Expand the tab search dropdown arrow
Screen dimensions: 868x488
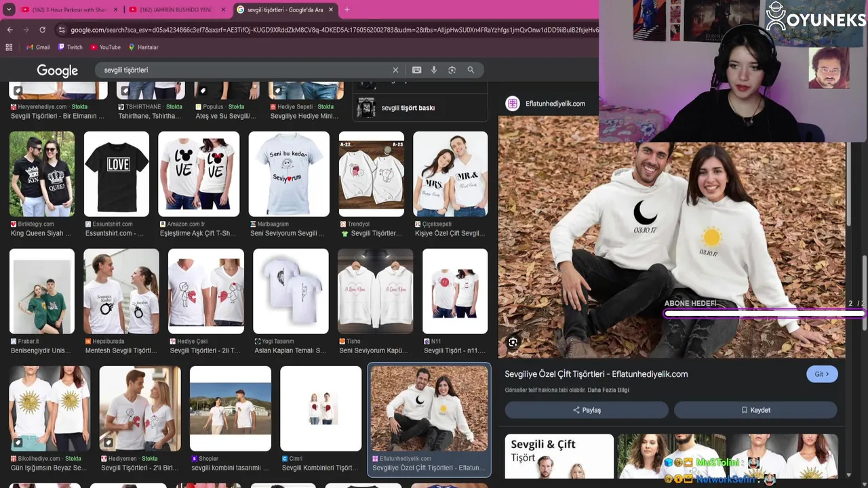pos(9,9)
